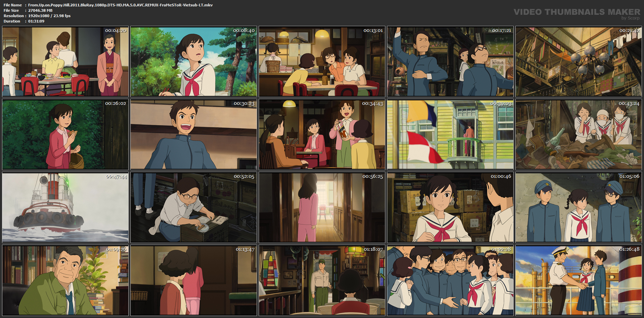
Task: Click the older man thumbnail at 01:09:26
Action: [x=66, y=280]
